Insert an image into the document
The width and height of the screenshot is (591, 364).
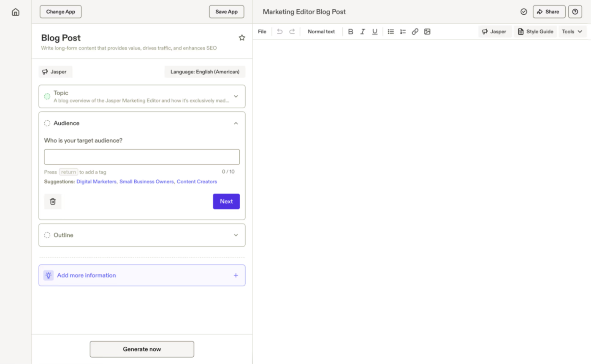427,32
